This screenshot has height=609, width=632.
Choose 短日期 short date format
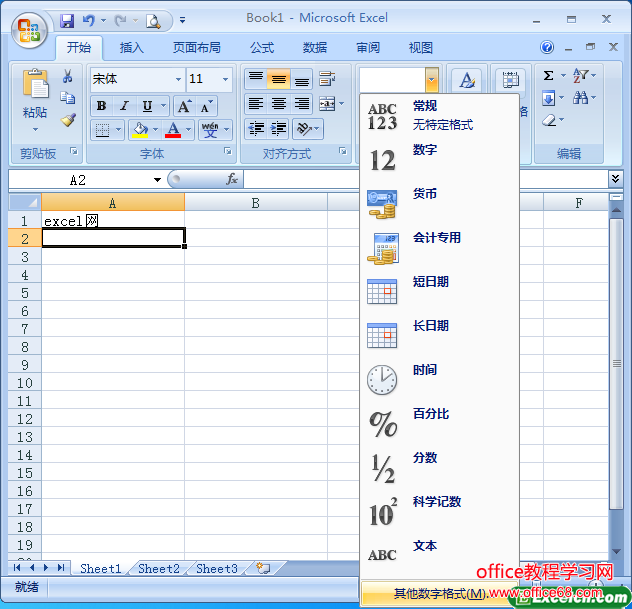click(x=439, y=292)
